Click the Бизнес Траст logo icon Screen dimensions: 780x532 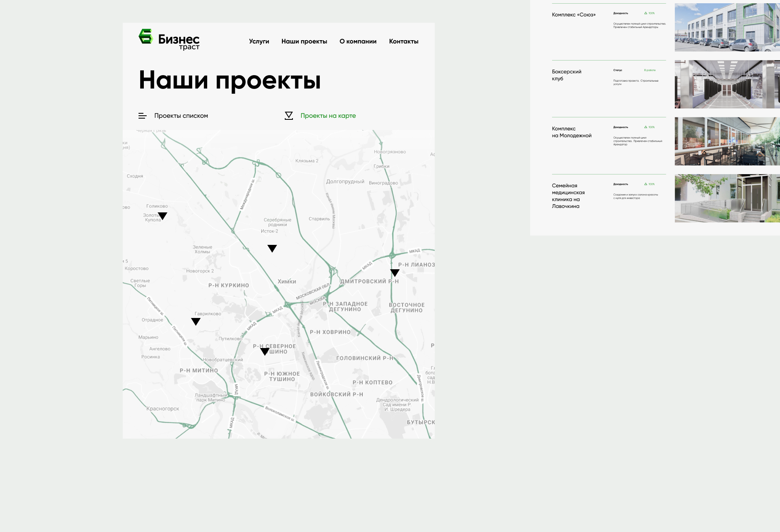(145, 37)
